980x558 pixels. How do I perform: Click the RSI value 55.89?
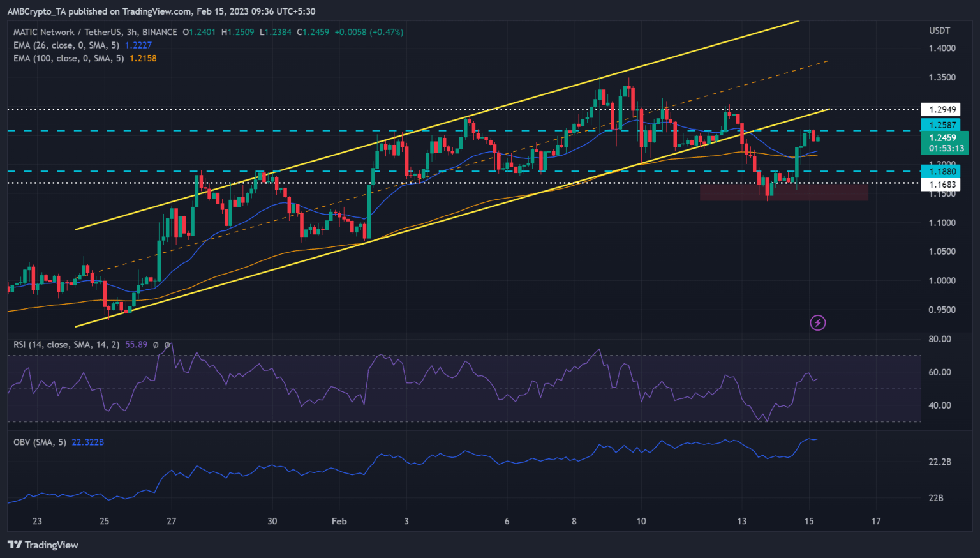[136, 345]
